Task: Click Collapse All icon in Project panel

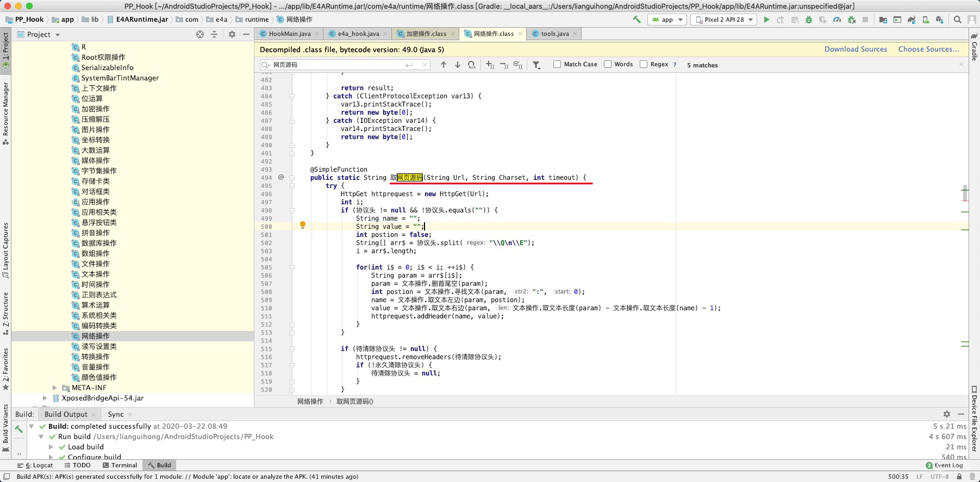Action: pos(214,34)
